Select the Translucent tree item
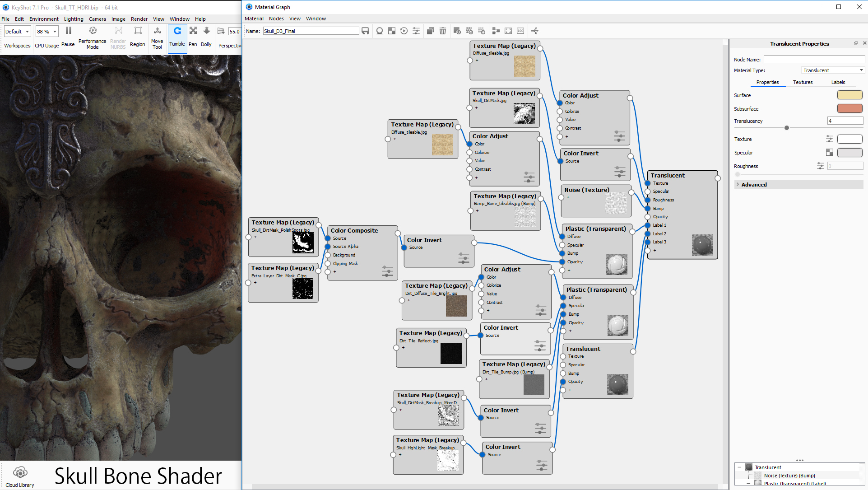Viewport: 868px width, 490px height. tap(768, 467)
